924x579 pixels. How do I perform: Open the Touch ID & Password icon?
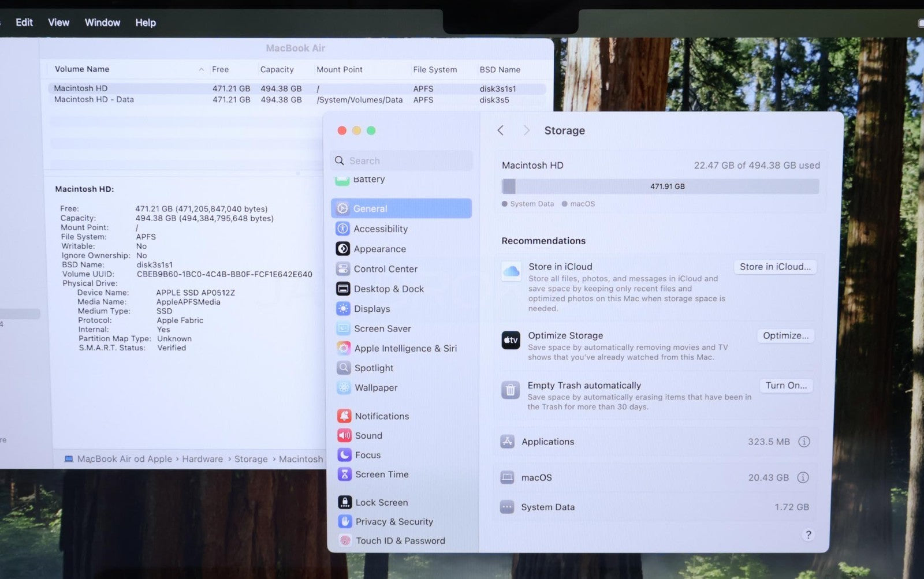[x=345, y=540]
